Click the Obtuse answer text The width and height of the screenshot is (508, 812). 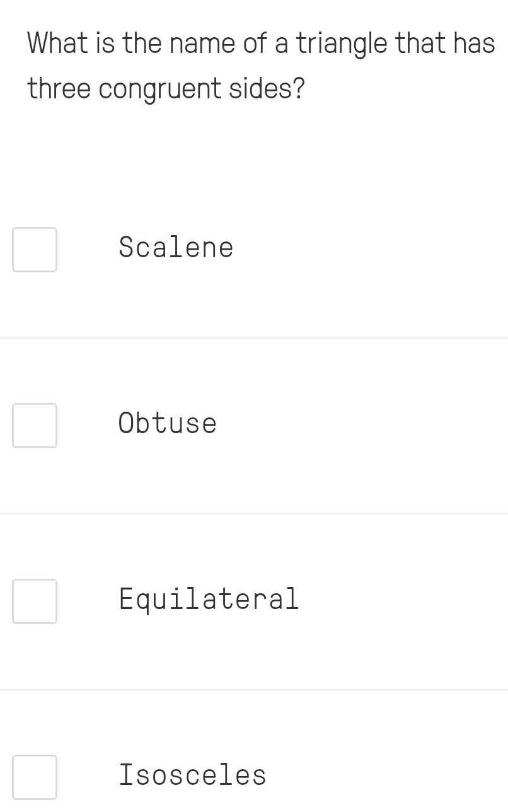tap(168, 424)
